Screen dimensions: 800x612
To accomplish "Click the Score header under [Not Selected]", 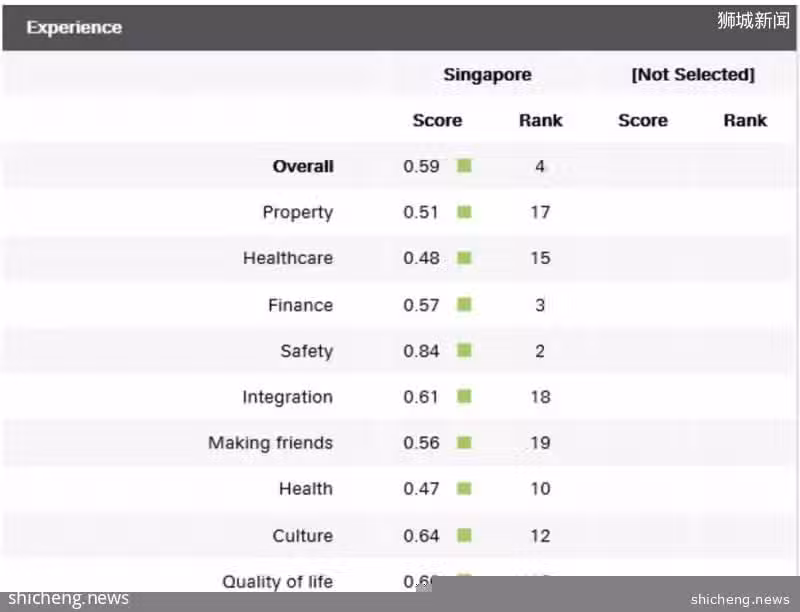I will click(643, 120).
